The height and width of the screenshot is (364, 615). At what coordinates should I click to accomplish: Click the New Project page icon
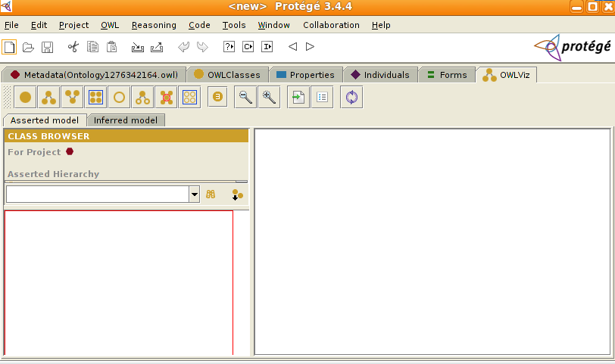9,47
